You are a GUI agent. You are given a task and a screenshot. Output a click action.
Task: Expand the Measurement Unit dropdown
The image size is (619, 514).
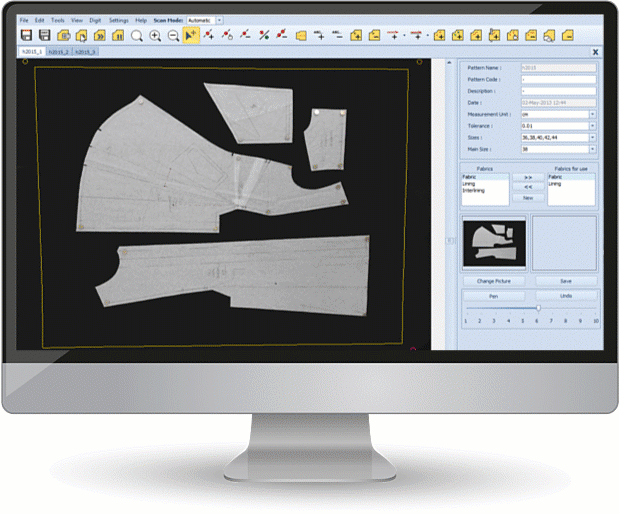click(592, 114)
